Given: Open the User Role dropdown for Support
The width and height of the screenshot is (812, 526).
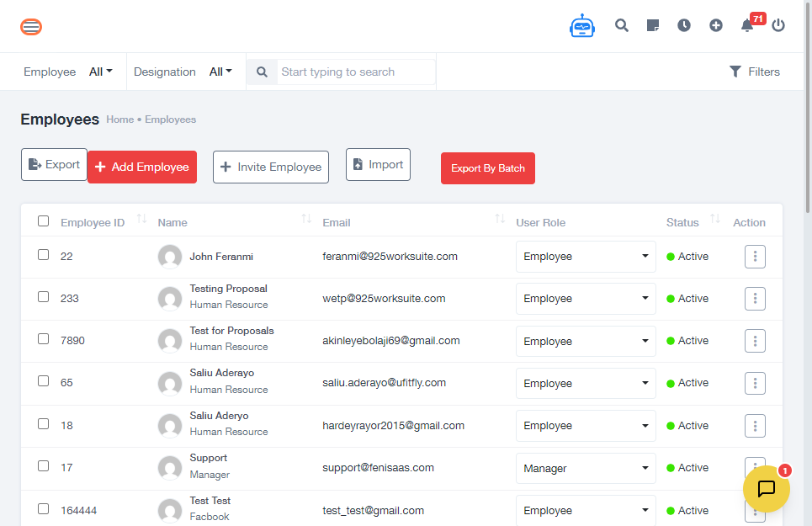Looking at the screenshot, I should [x=586, y=468].
